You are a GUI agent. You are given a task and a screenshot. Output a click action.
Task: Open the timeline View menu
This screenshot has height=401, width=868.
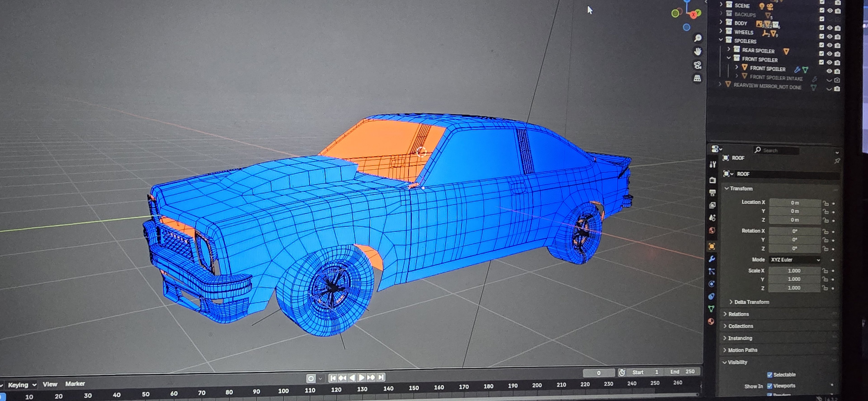[50, 384]
